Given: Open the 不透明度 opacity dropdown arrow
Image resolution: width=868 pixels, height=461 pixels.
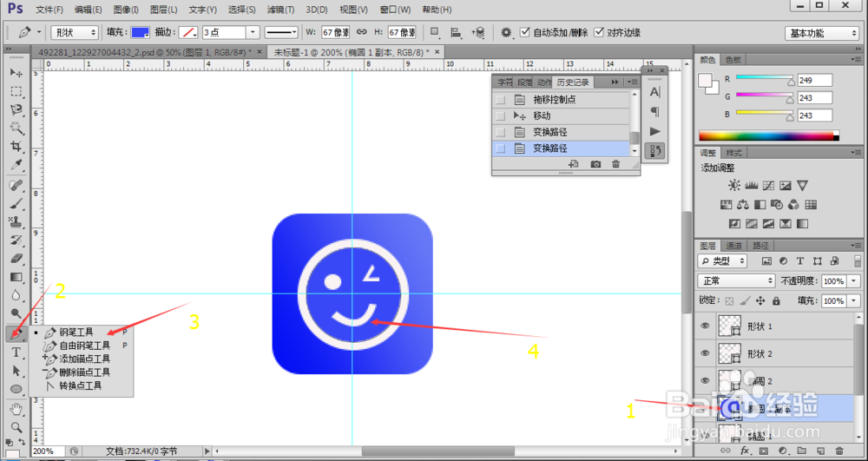Looking at the screenshot, I should (855, 280).
